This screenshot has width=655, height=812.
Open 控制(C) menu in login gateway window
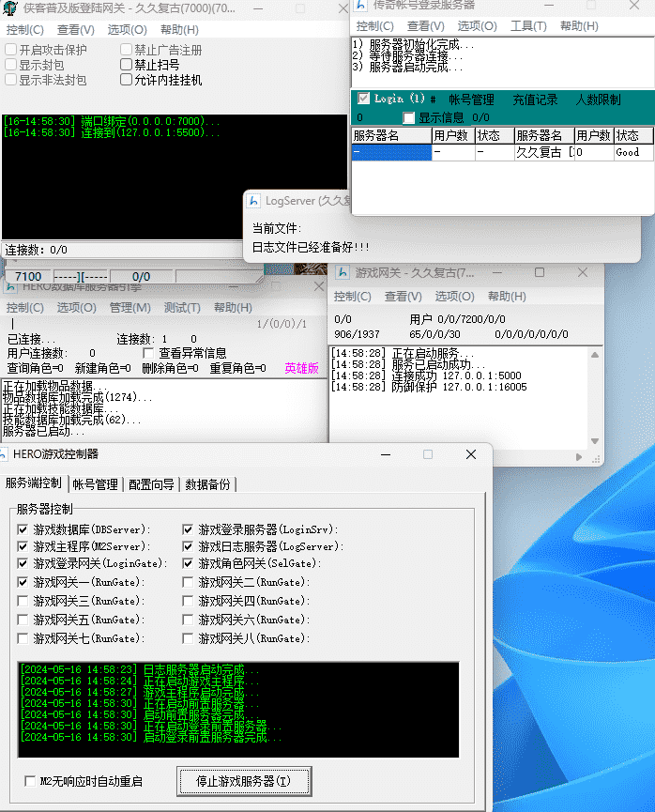coord(24,30)
